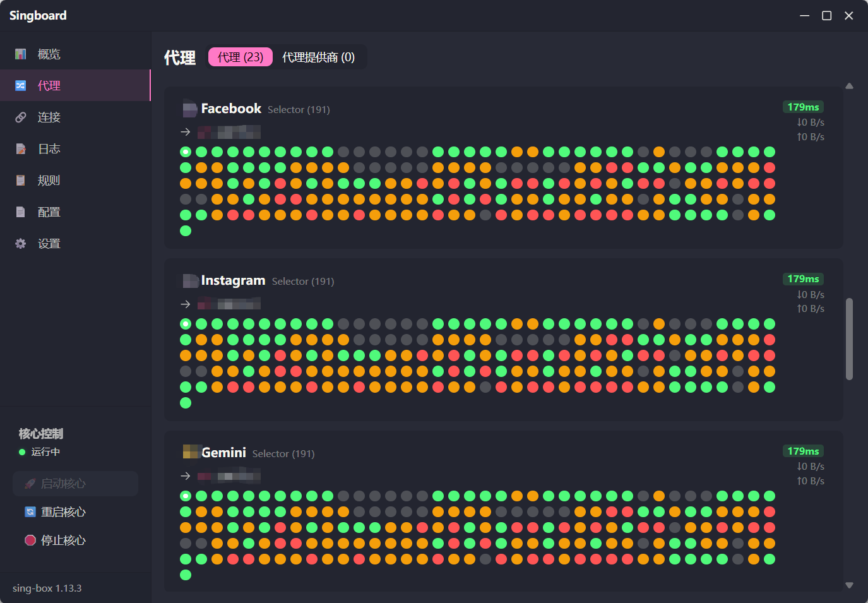868x603 pixels.
Task: Click the 设置 gear icon
Action: coord(21,244)
